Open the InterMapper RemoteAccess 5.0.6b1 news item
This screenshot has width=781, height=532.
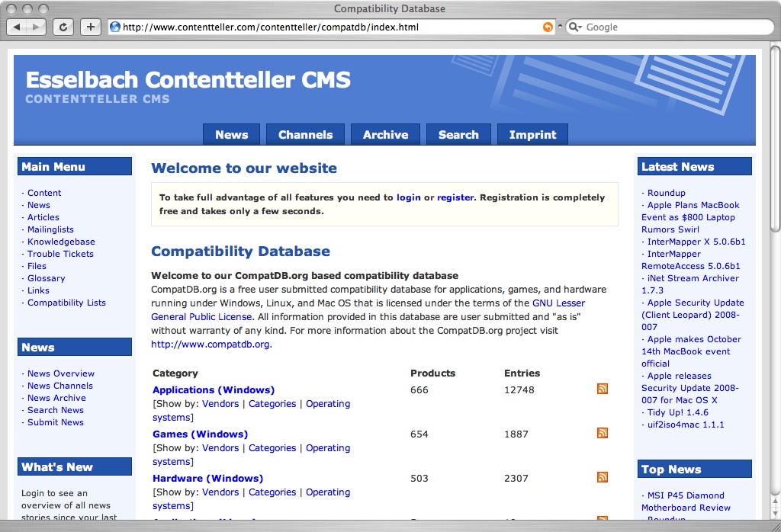pos(691,260)
